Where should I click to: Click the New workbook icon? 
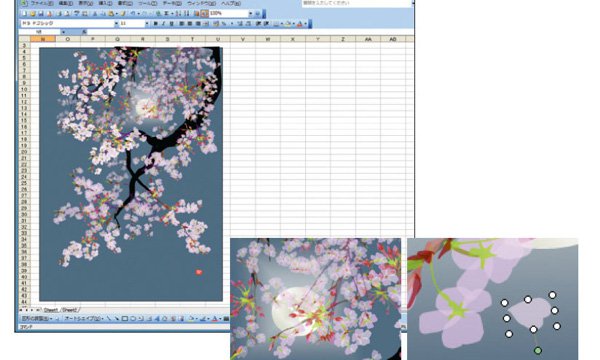(24, 14)
